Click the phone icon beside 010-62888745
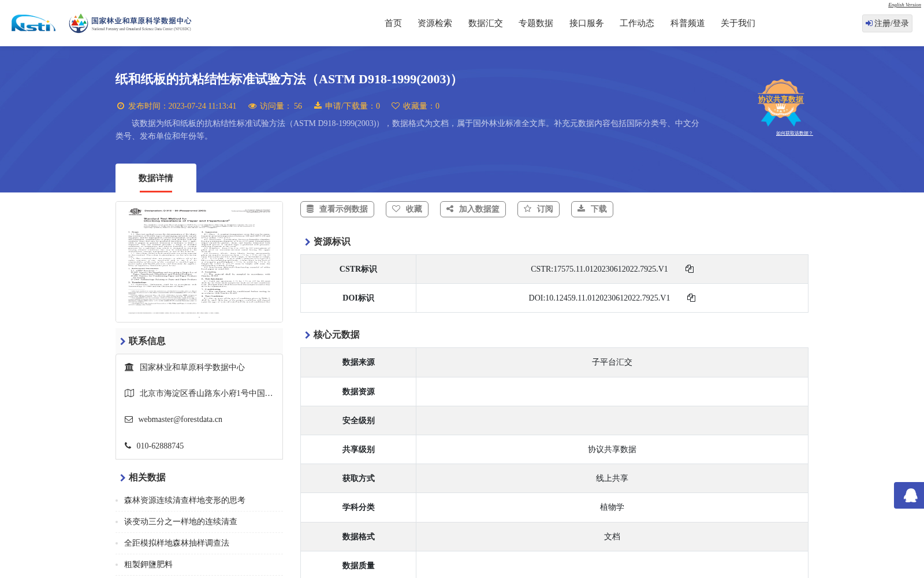 point(128,446)
